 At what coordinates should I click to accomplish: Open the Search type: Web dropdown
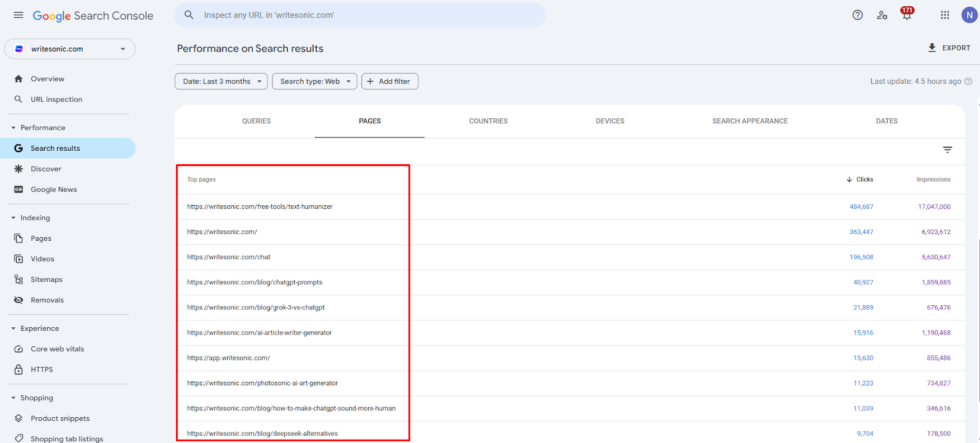[315, 81]
